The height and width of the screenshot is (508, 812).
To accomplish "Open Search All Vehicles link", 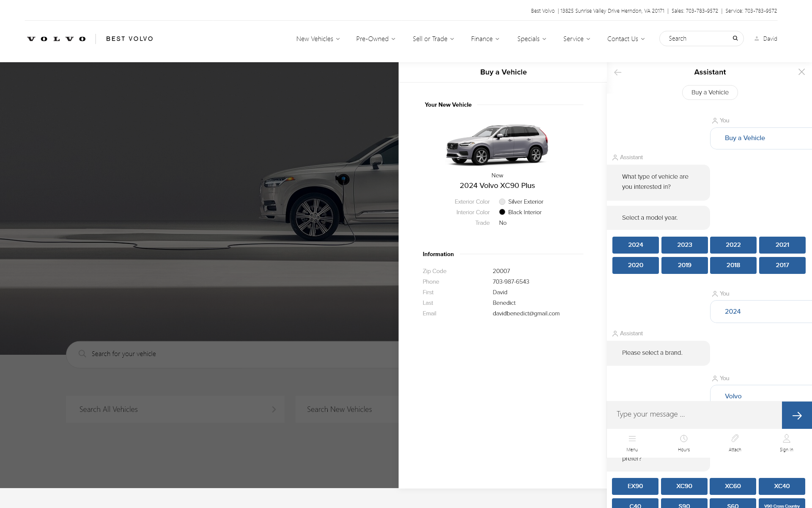I will tap(175, 409).
